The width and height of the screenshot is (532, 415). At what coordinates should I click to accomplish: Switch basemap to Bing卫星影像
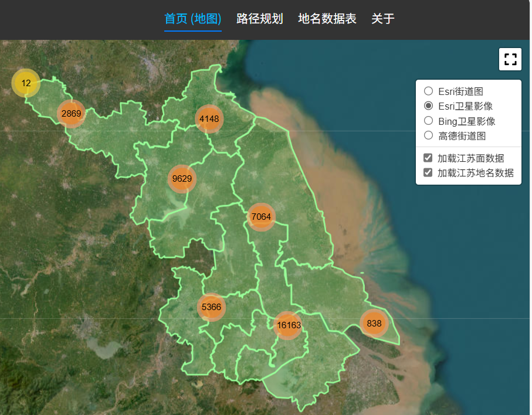pyautogui.click(x=429, y=121)
